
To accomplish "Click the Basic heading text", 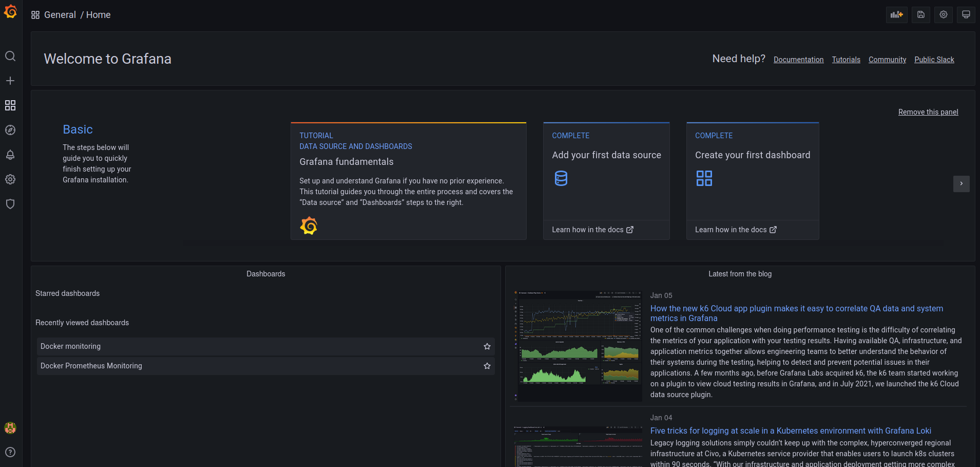I will (x=78, y=129).
